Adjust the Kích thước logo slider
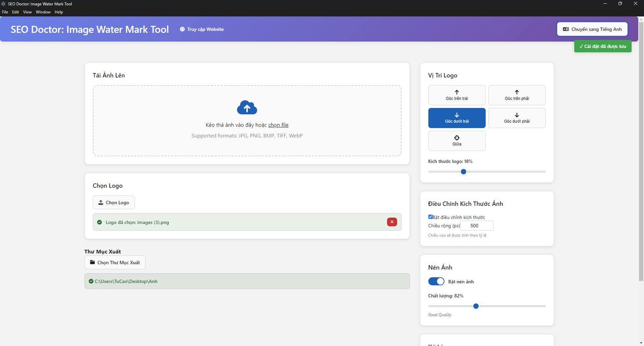This screenshot has height=346, width=644. coord(487,172)
